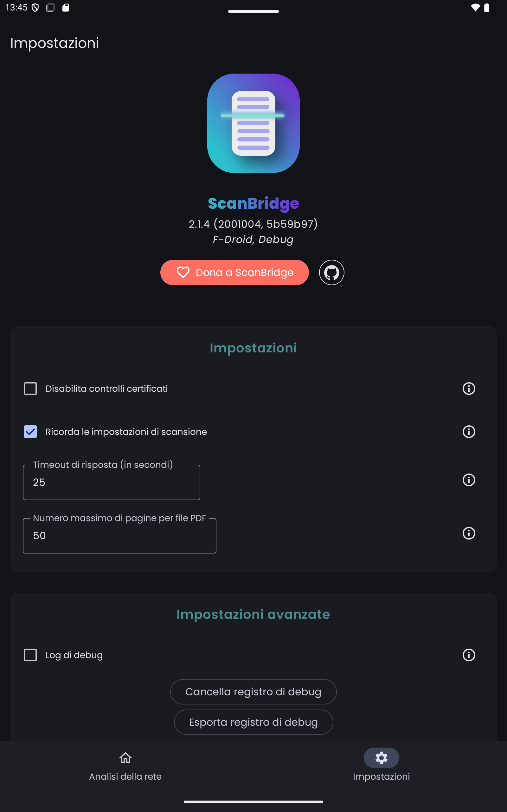Show info for Disabilita controlli certificati
Screen dimensions: 507x812
468,389
